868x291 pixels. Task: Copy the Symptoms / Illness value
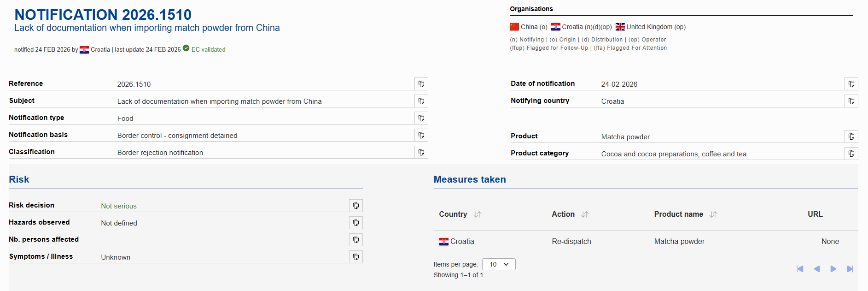356,257
